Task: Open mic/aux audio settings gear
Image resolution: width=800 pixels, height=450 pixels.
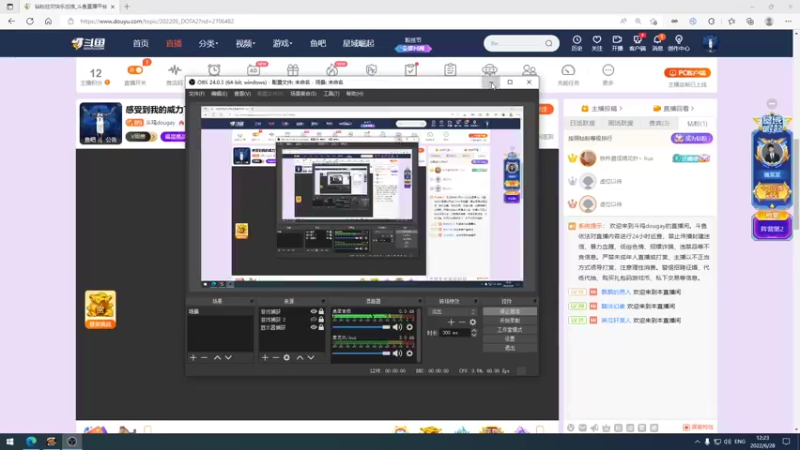Action: point(410,353)
